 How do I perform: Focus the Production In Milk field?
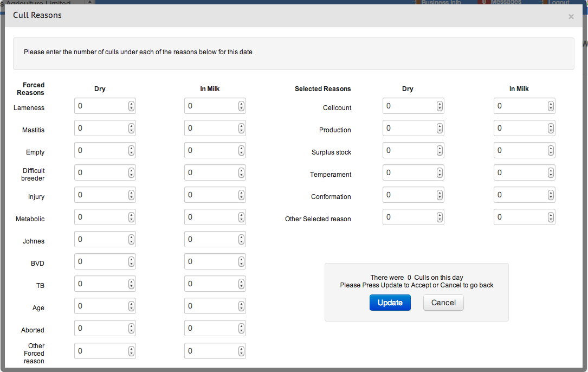[x=520, y=129]
